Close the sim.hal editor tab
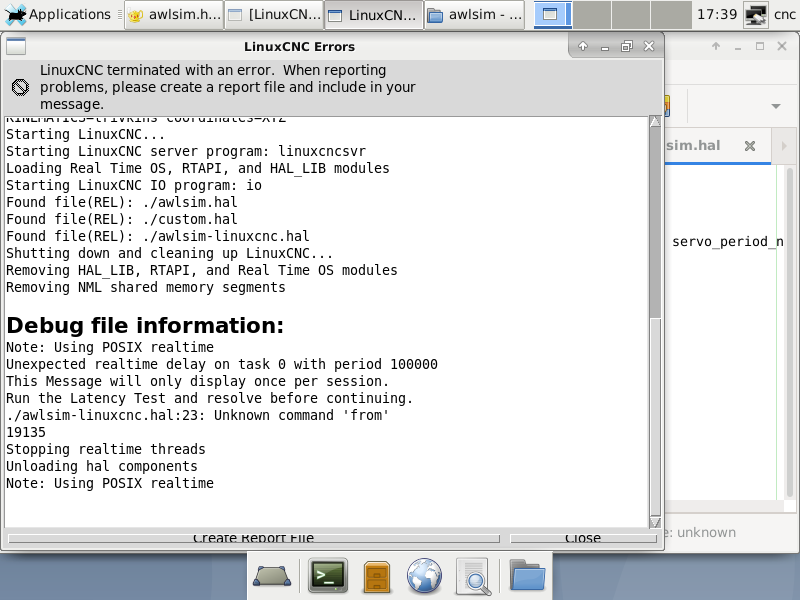800x600 pixels. pos(748,146)
